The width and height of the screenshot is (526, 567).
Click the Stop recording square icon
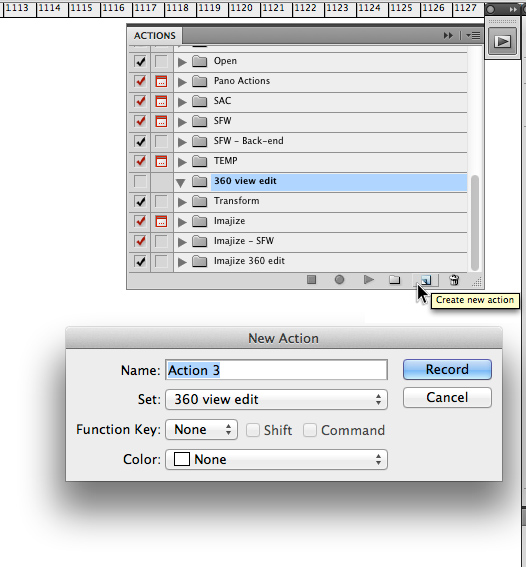tap(311, 280)
